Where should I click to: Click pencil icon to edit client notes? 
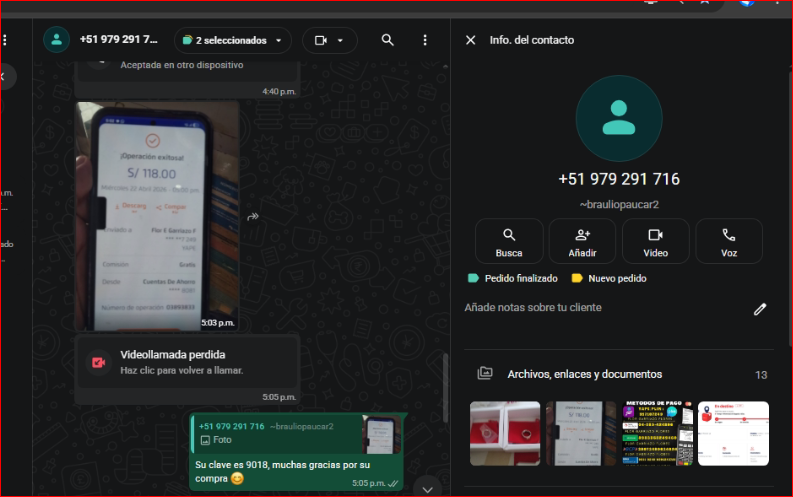(760, 309)
